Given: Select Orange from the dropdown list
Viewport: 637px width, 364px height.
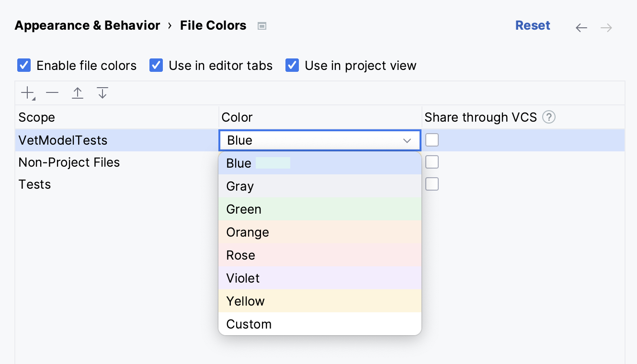Looking at the screenshot, I should 319,232.
